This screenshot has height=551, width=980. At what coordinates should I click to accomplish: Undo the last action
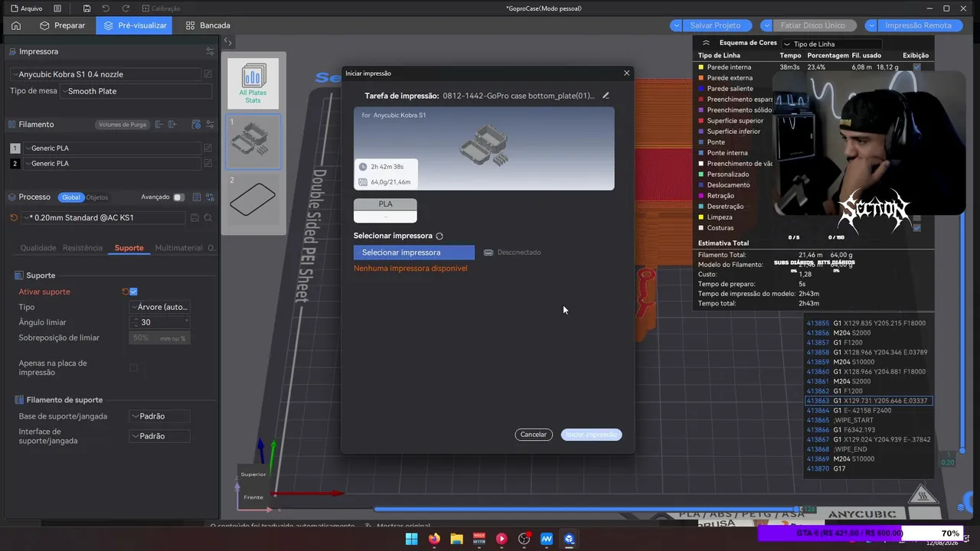[106, 8]
